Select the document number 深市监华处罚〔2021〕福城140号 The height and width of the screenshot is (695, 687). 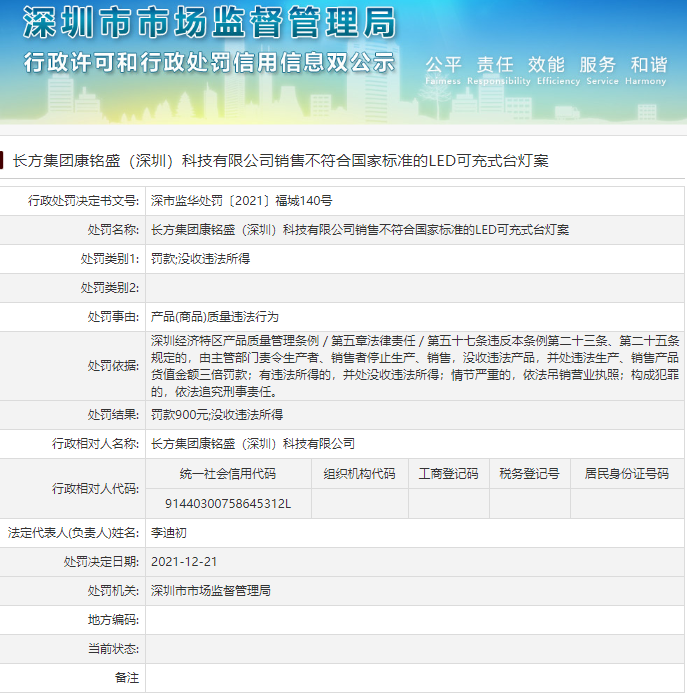point(242,201)
